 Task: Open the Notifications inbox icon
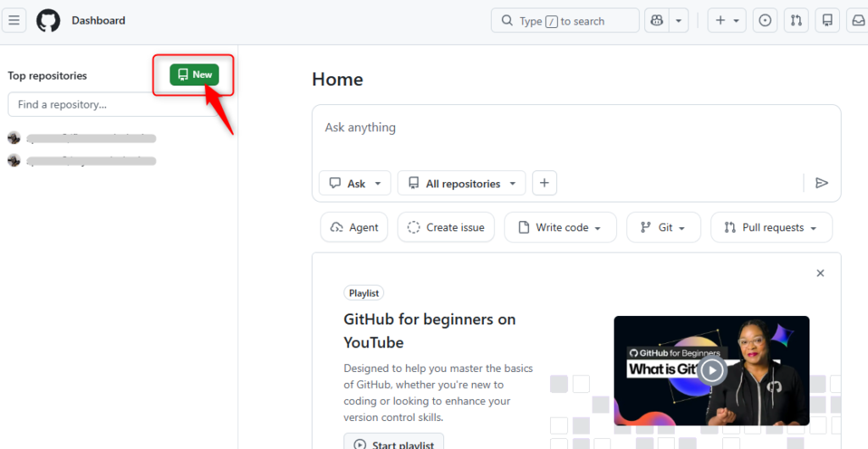click(x=857, y=20)
